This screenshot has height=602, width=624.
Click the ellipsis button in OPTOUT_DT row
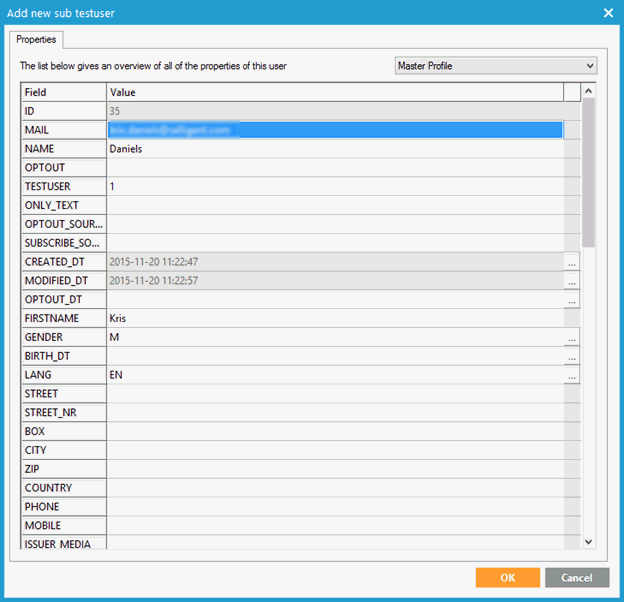pyautogui.click(x=571, y=300)
